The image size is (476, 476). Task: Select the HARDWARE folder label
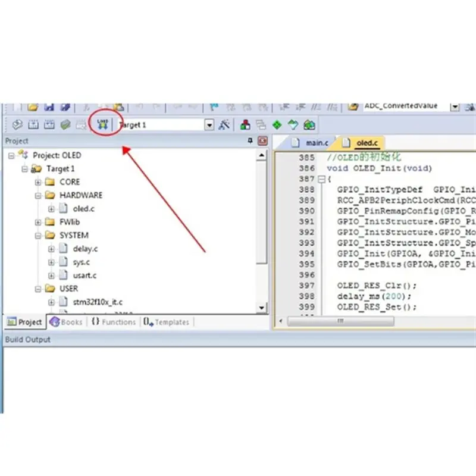click(x=81, y=195)
